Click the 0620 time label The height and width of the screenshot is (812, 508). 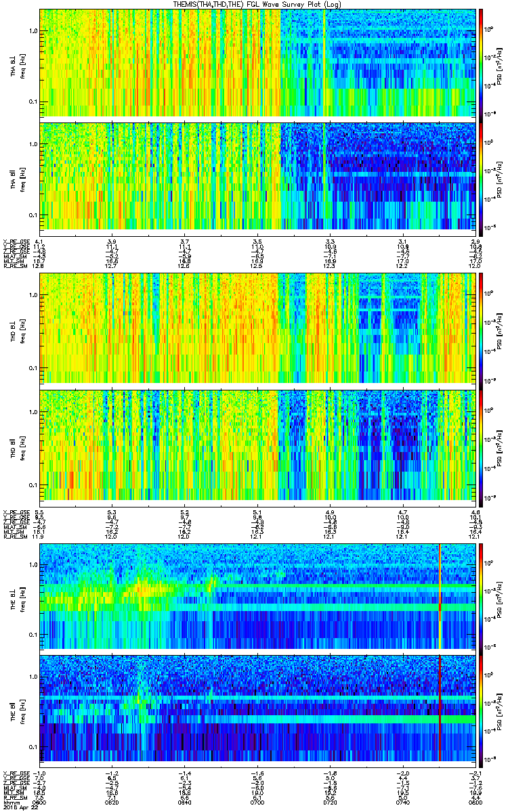pyautogui.click(x=112, y=802)
